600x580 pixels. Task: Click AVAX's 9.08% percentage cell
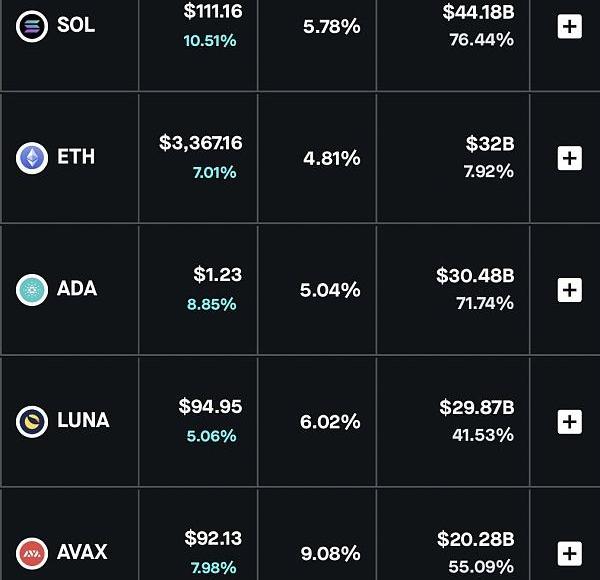(x=330, y=553)
